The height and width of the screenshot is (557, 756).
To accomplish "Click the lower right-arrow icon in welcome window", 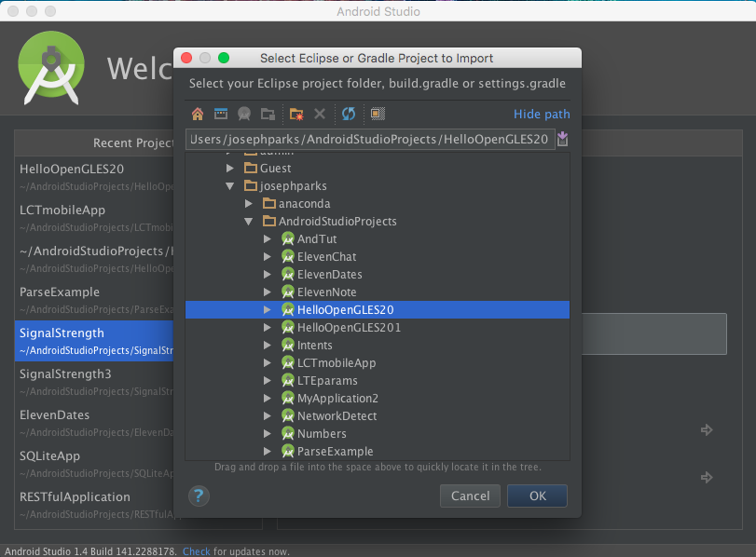I will click(707, 477).
